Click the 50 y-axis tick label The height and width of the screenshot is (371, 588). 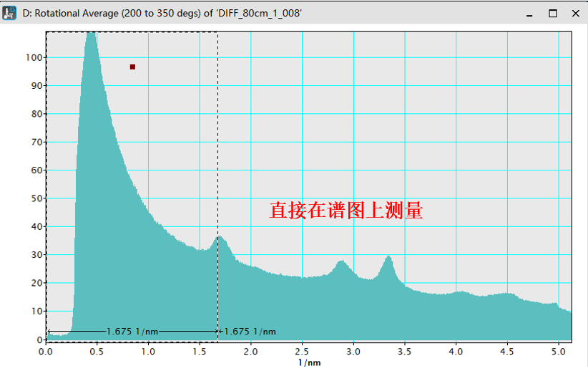point(35,198)
